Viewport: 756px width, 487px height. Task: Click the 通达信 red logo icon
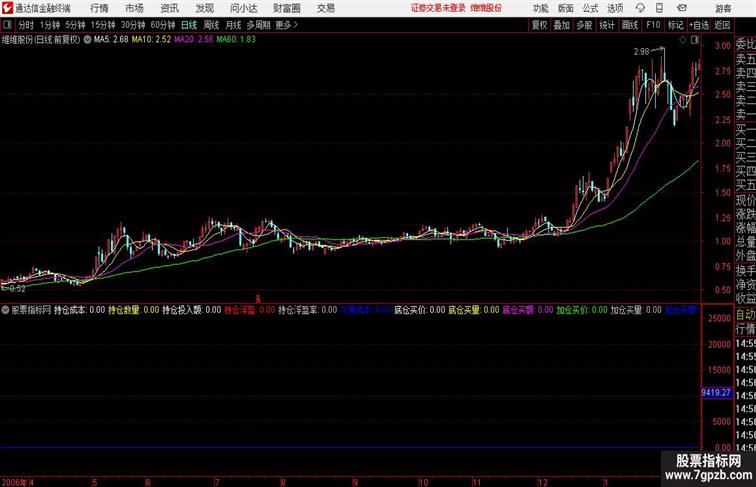click(7, 8)
